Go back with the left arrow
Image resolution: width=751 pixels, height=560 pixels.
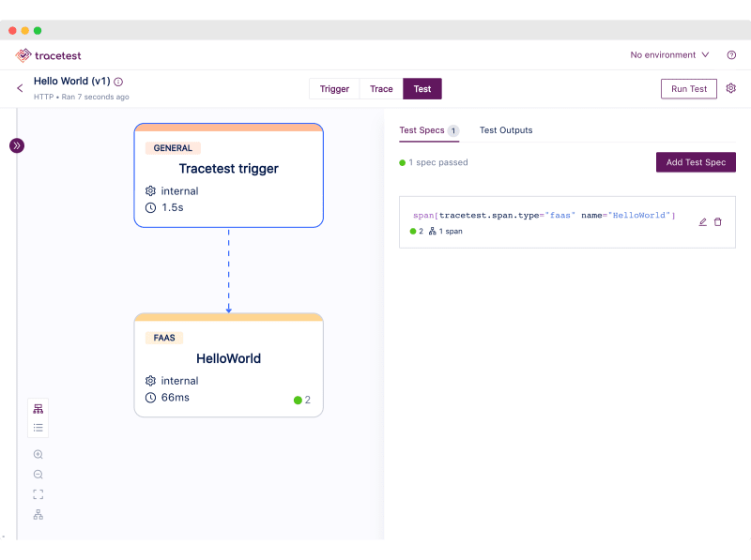tap(20, 88)
